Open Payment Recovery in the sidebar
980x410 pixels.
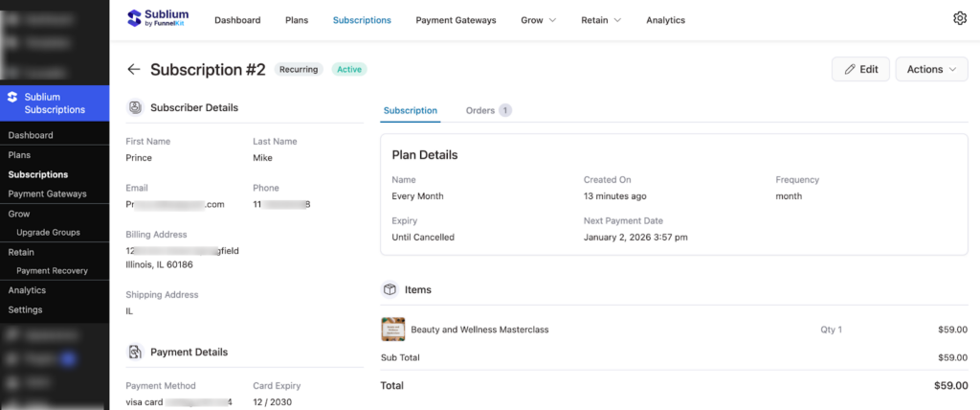[52, 271]
